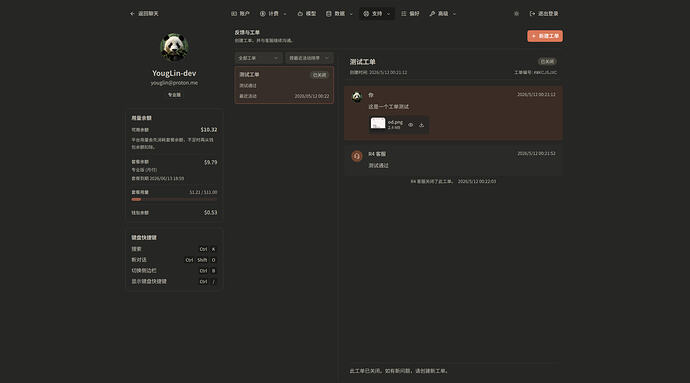Open the 全部工单 filter dropdown

coord(258,58)
